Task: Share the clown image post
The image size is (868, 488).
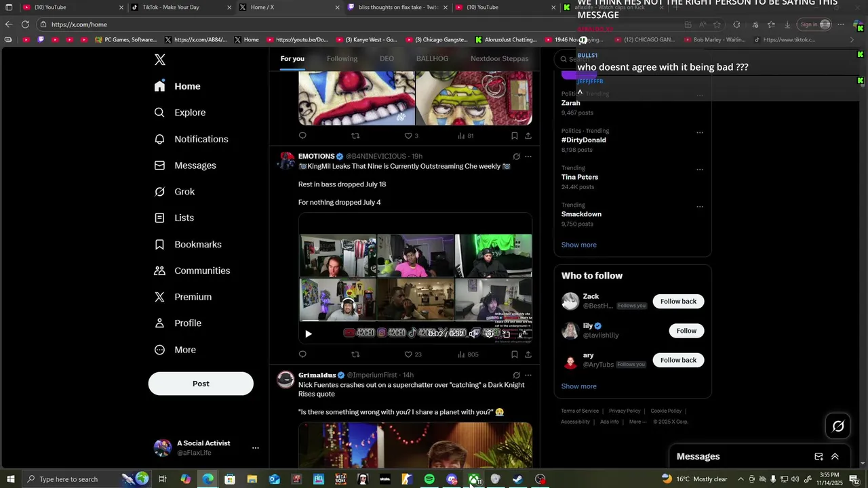Action: pos(528,136)
